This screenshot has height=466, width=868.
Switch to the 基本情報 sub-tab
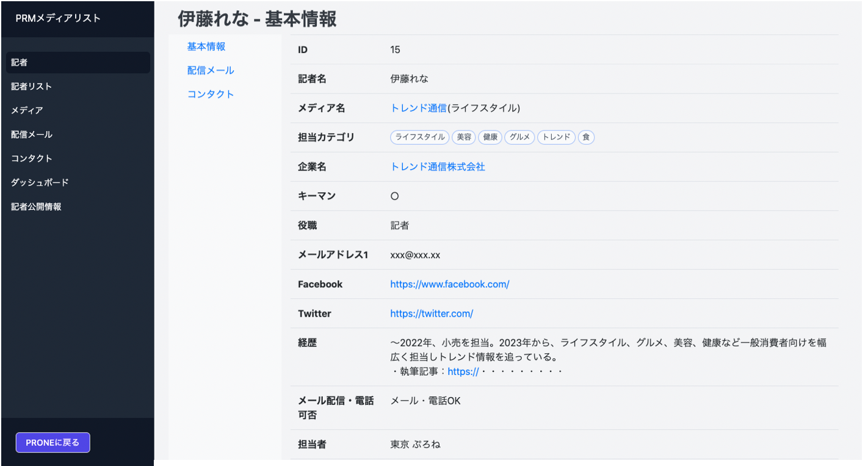click(x=206, y=46)
